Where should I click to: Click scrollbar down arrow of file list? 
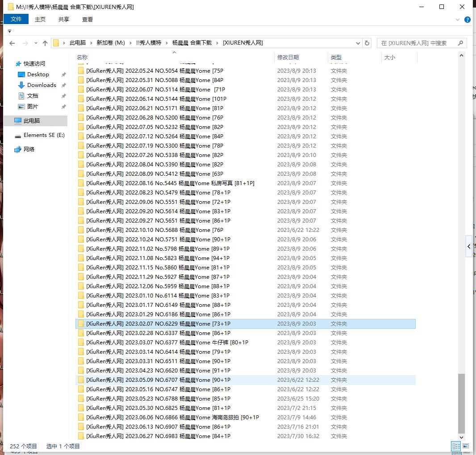pos(461,438)
